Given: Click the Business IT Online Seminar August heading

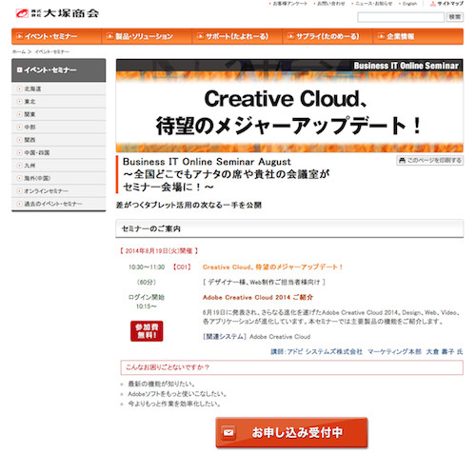Looking at the screenshot, I should [x=207, y=162].
